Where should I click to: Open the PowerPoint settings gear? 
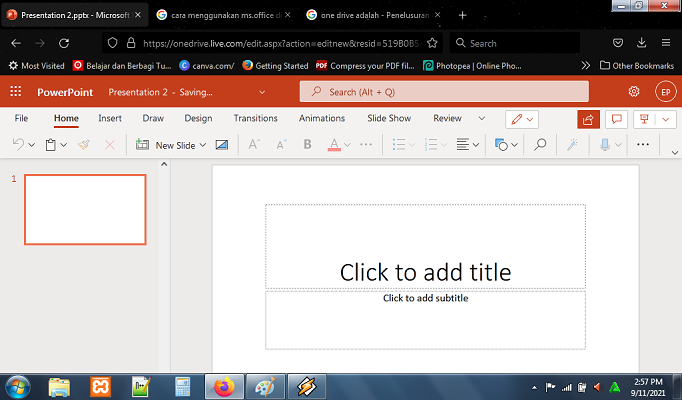(633, 92)
